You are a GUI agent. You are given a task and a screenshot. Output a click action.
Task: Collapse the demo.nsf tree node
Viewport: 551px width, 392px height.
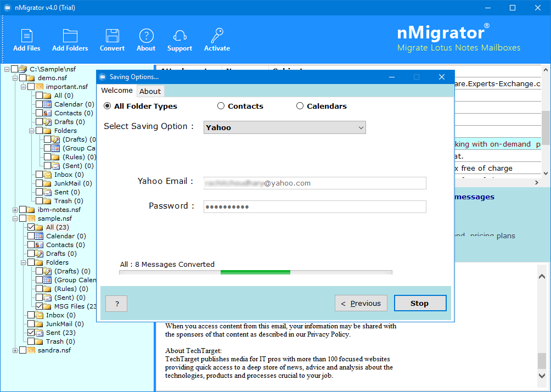coord(15,78)
